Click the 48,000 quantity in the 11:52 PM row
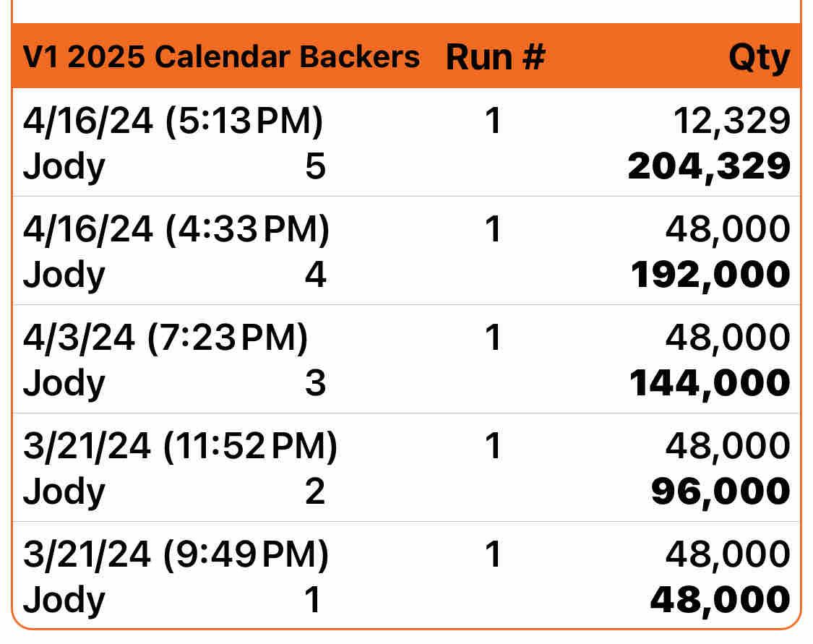 click(x=727, y=446)
